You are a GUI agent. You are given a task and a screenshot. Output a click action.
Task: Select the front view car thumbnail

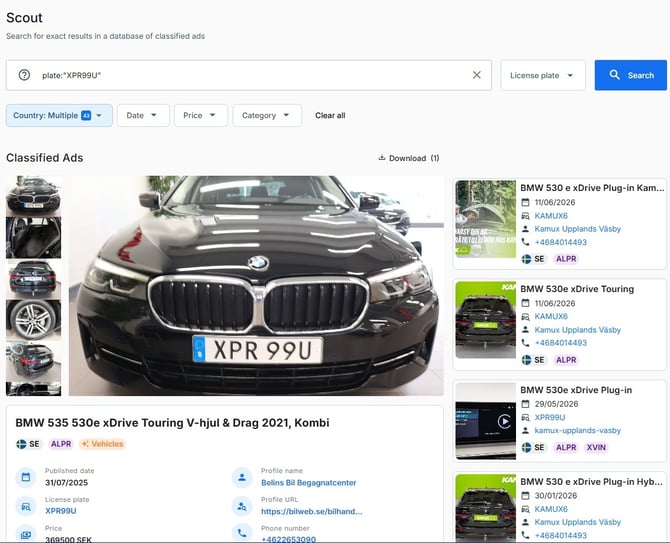point(33,196)
